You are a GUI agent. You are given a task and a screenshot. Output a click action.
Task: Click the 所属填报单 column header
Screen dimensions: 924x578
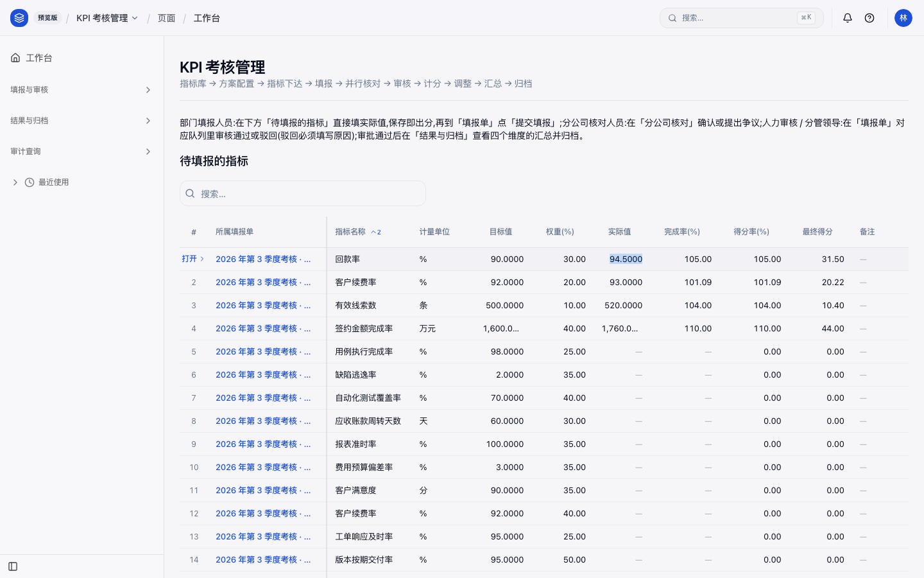234,232
